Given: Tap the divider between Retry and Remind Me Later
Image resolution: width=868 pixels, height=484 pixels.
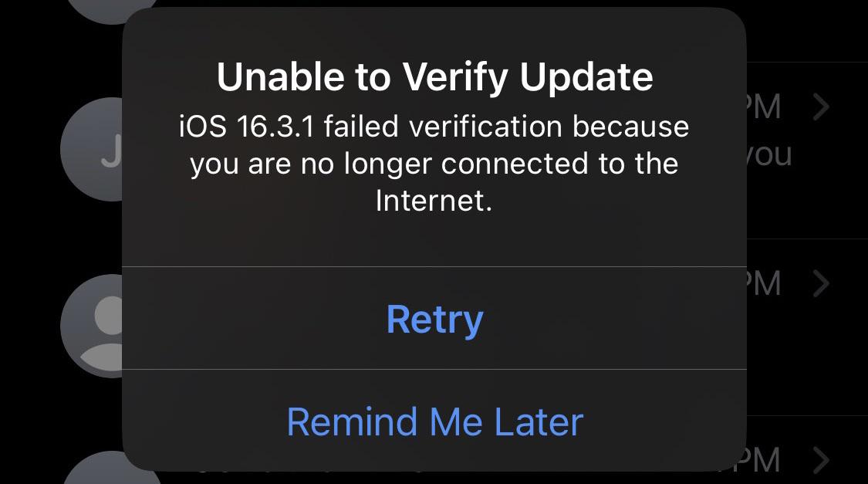Looking at the screenshot, I should [x=434, y=370].
